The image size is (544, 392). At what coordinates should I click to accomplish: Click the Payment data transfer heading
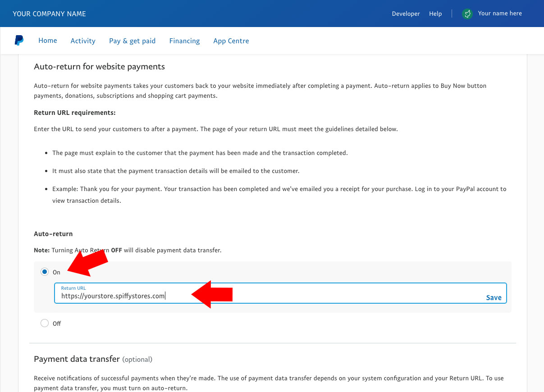point(77,359)
